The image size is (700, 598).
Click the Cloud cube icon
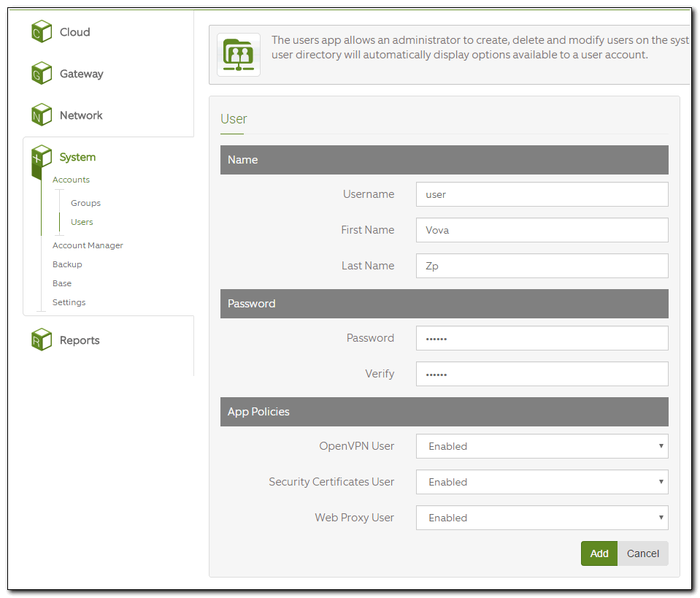[x=42, y=31]
